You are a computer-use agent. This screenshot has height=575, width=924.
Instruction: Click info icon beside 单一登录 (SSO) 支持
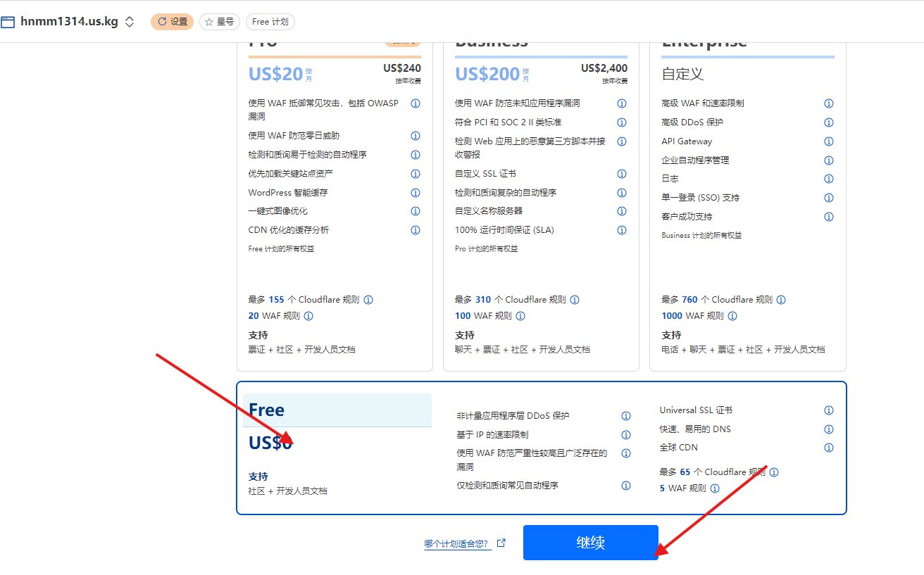coord(829,198)
